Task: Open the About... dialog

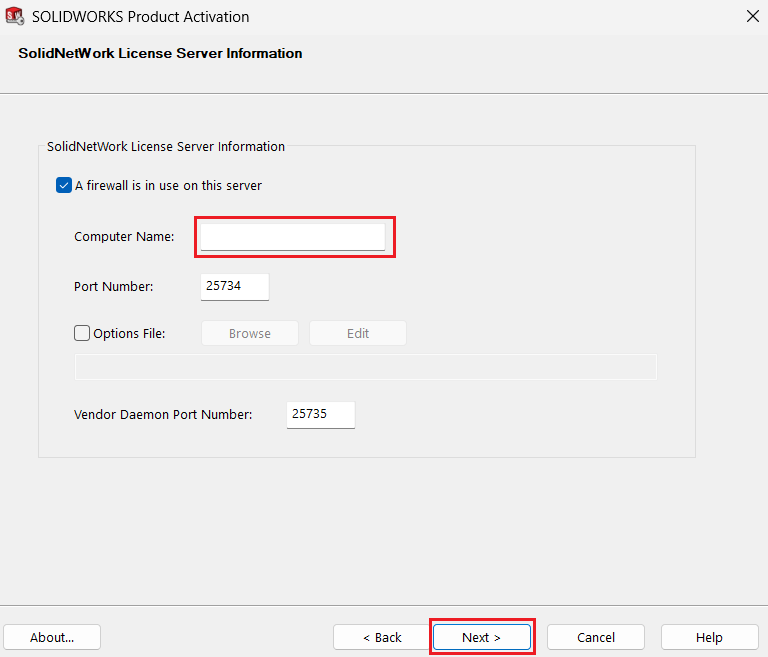Action: (52, 637)
